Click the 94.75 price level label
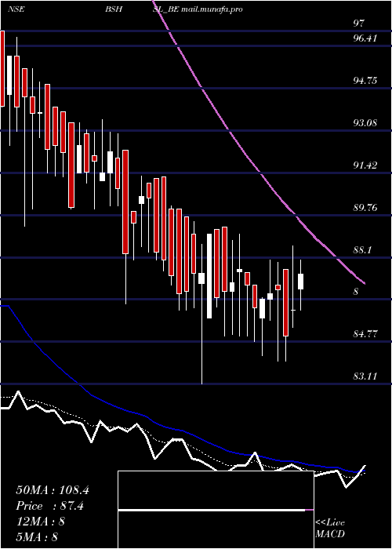Screen dimensions: 392x549 click(365, 81)
